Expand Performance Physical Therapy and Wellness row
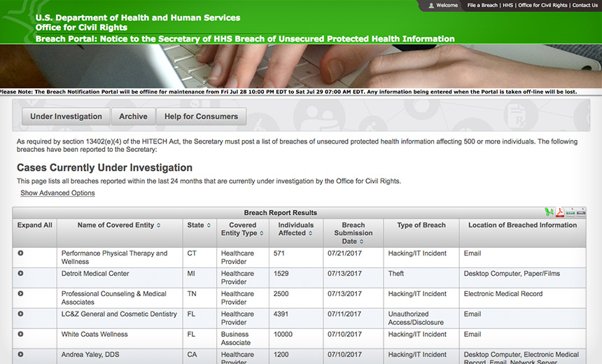602x364 pixels. coord(21,253)
